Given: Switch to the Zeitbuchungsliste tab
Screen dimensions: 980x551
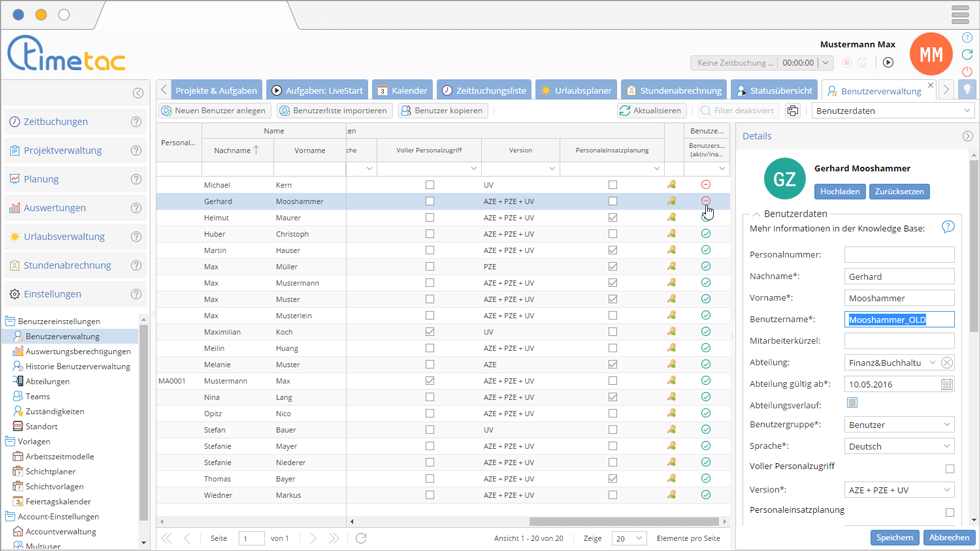Looking at the screenshot, I should (483, 90).
